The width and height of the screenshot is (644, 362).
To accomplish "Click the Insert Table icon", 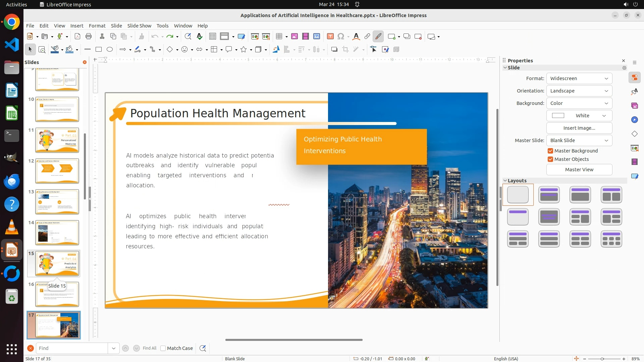I will click(x=279, y=36).
